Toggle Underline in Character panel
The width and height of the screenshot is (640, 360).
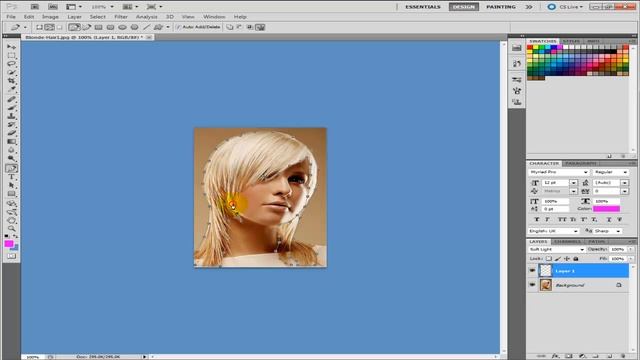(x=609, y=220)
